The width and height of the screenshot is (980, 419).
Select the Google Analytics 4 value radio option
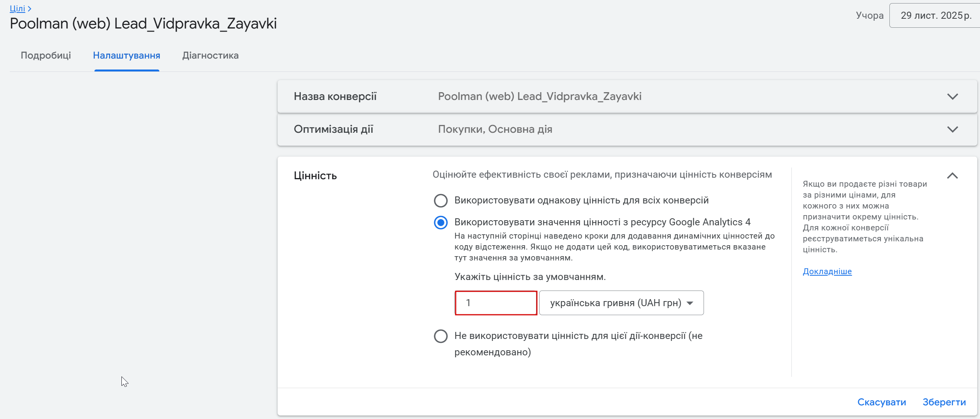pos(441,223)
